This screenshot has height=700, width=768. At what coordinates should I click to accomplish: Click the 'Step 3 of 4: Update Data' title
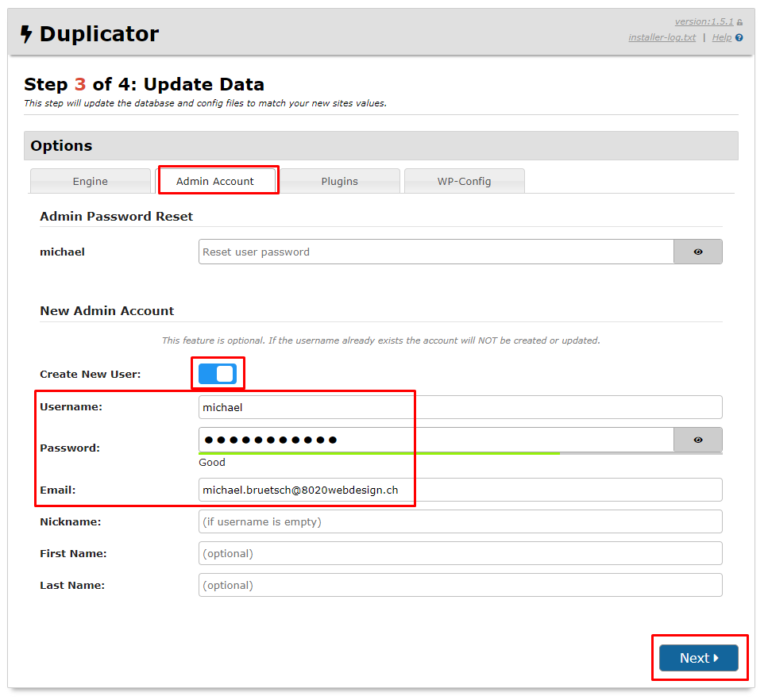click(144, 84)
